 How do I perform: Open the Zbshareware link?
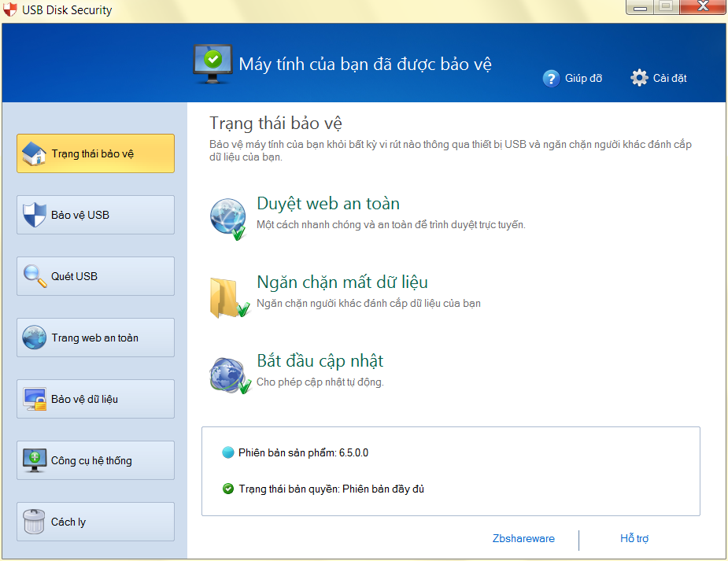click(523, 539)
